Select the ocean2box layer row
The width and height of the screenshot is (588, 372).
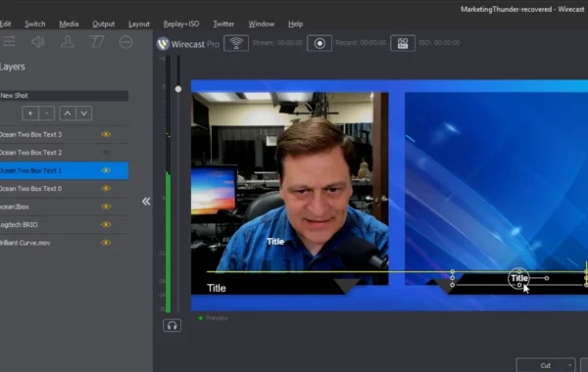[64, 207]
